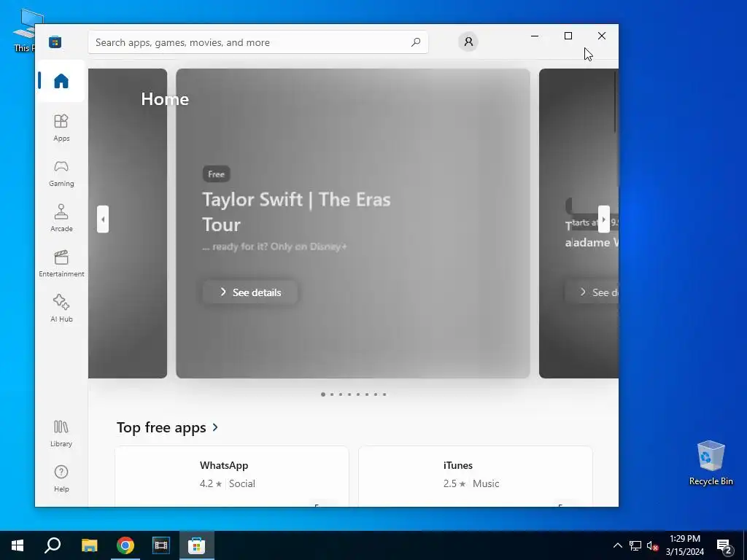Click the taskbar clock and date

[x=685, y=545]
